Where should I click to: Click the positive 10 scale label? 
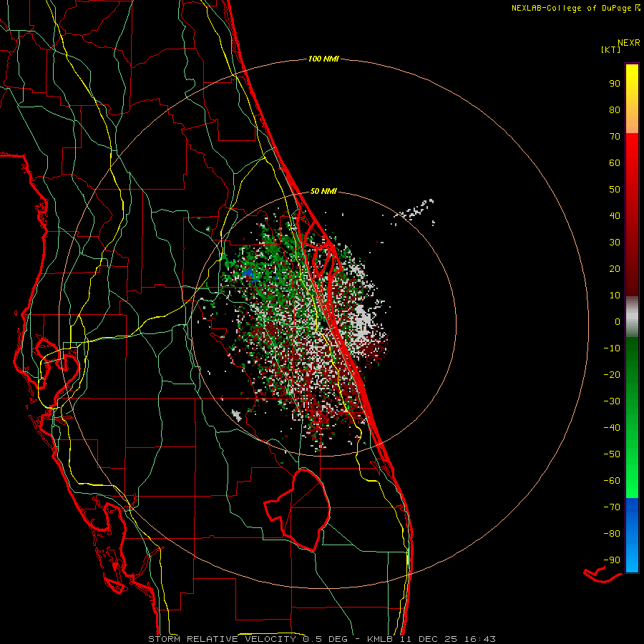(615, 296)
